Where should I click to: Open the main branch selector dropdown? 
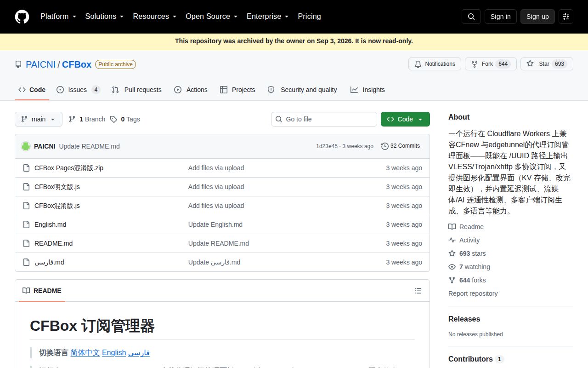coord(39,119)
